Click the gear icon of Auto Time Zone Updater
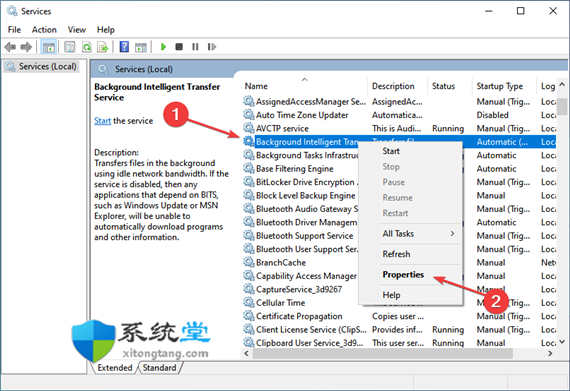The height and width of the screenshot is (391, 570). coord(249,115)
